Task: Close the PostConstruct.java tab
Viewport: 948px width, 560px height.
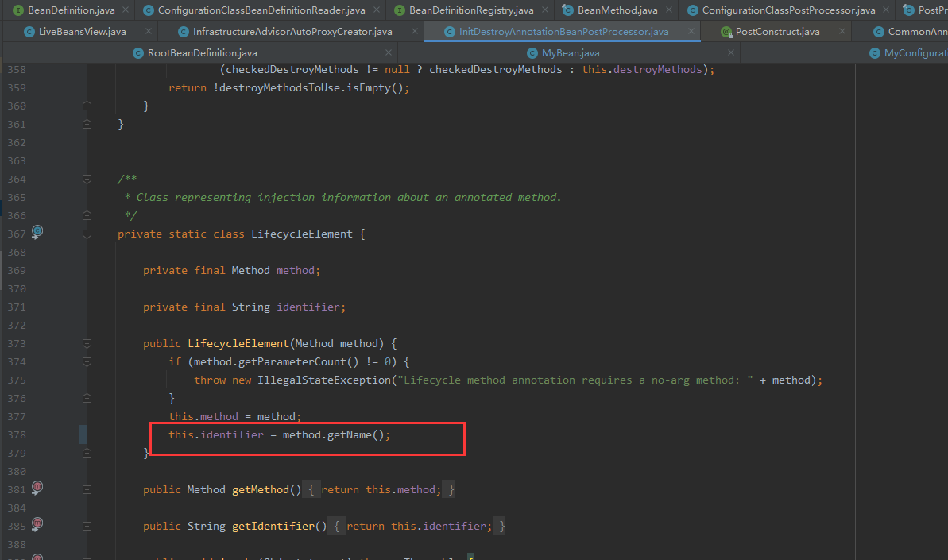Action: 842,31
